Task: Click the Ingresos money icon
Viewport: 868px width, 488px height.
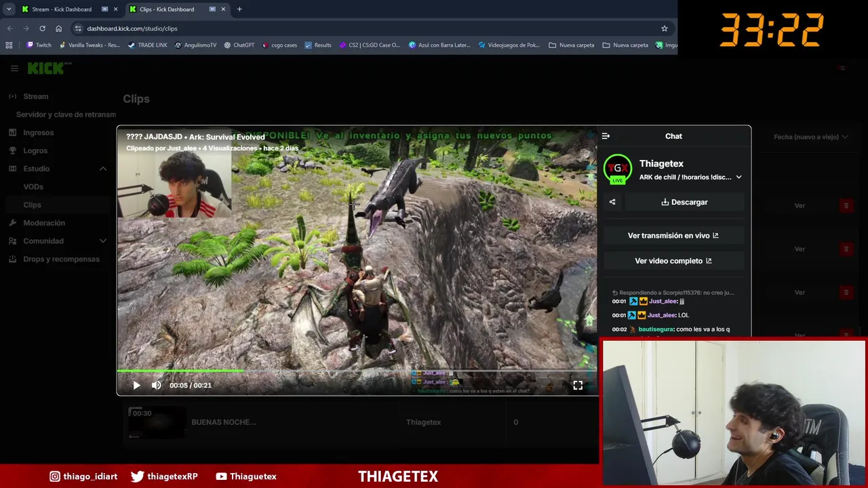Action: 13,133
